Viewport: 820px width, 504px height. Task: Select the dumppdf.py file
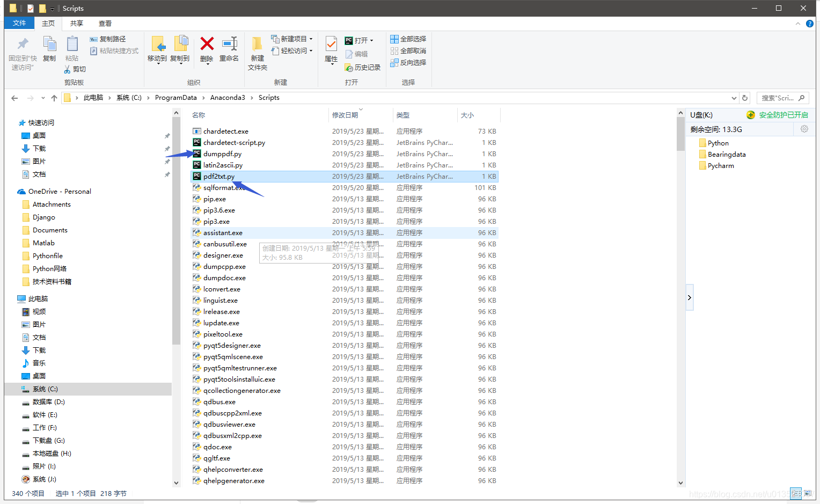click(x=222, y=154)
